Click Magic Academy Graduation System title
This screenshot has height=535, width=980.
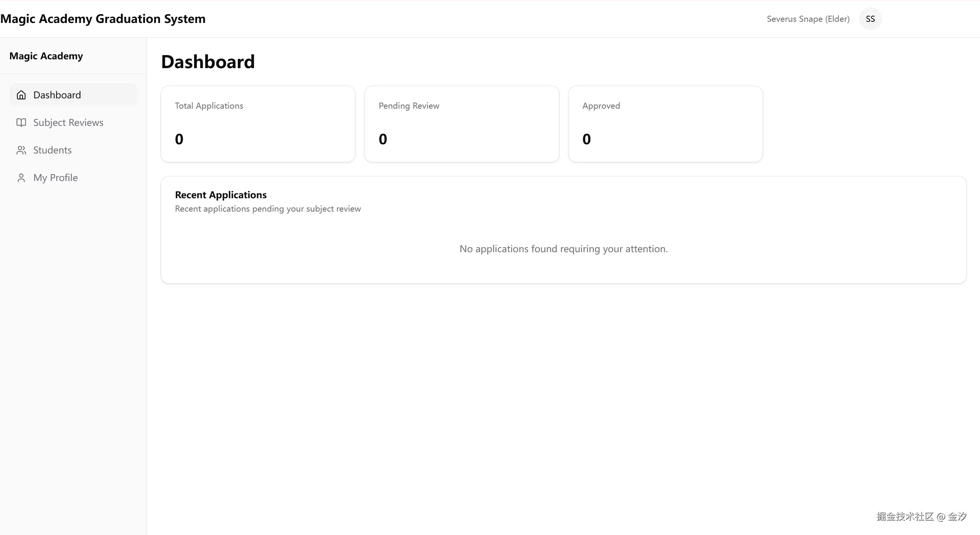click(x=103, y=19)
